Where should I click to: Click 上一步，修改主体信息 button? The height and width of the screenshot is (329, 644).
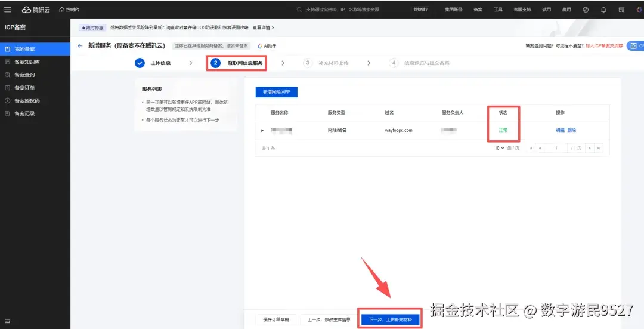point(329,319)
